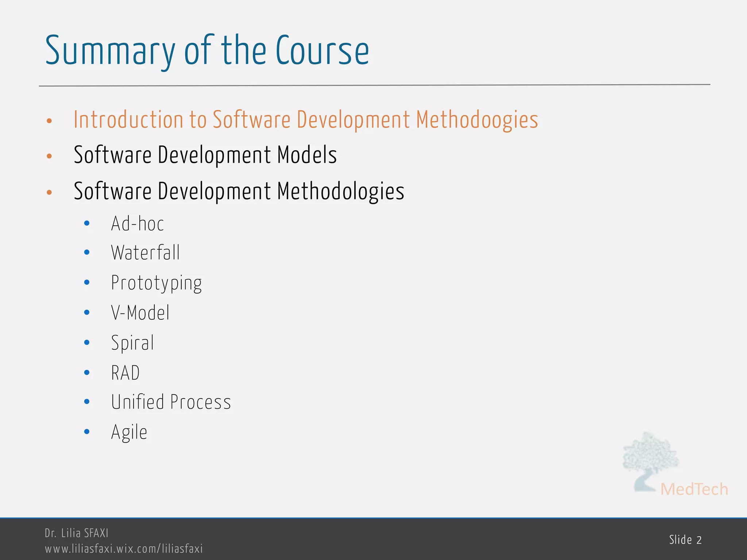Image resolution: width=747 pixels, height=560 pixels.
Task: Click the Dr. Lilia SFAXI author name
Action: (77, 533)
